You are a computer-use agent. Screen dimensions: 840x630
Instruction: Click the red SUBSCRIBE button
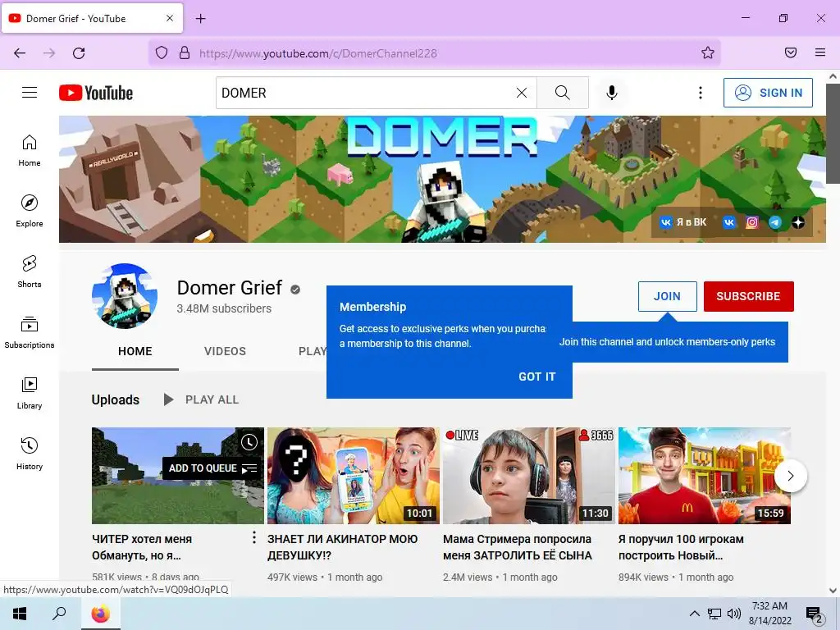pyautogui.click(x=748, y=296)
